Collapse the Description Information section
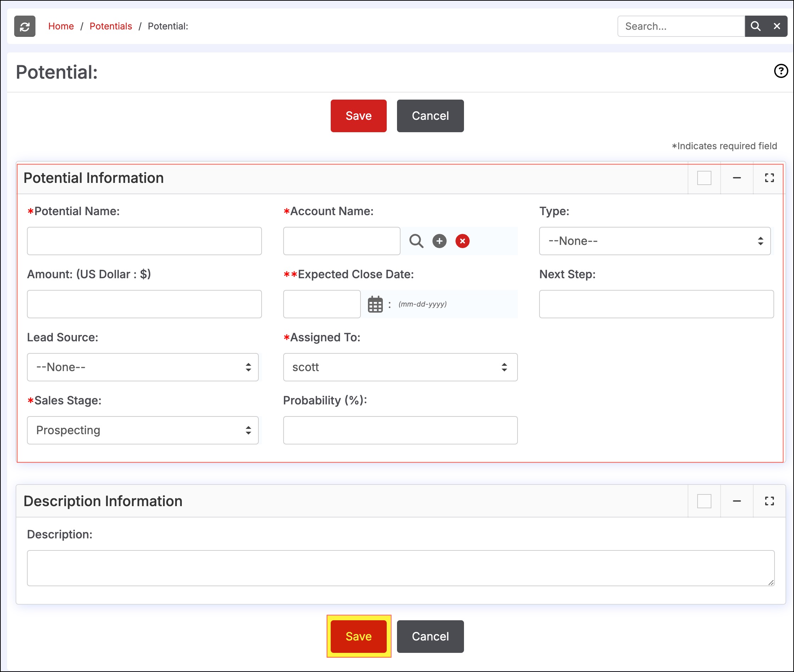The image size is (794, 672). tap(737, 501)
